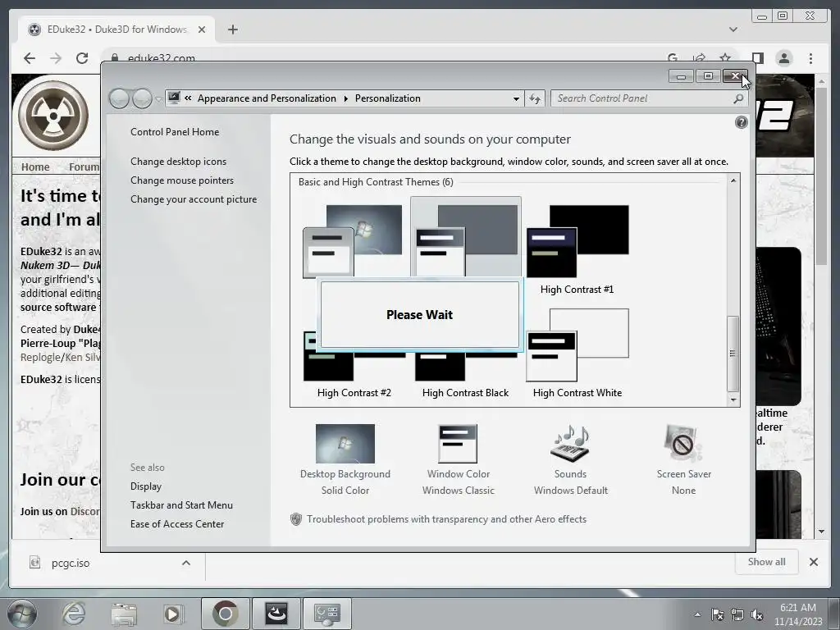The image size is (840, 630).
Task: Click the volume speaker tray icon
Action: coord(756,614)
